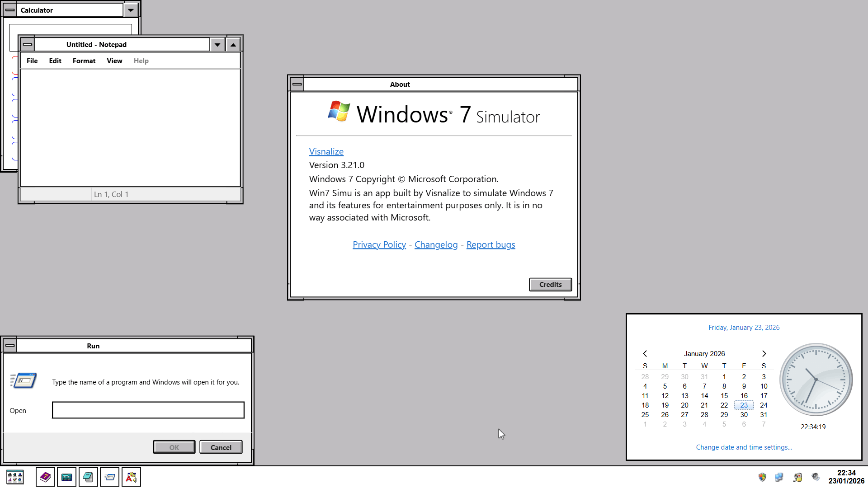Image resolution: width=868 pixels, height=488 pixels.
Task: Open Notepad's system menu box
Action: tap(28, 44)
